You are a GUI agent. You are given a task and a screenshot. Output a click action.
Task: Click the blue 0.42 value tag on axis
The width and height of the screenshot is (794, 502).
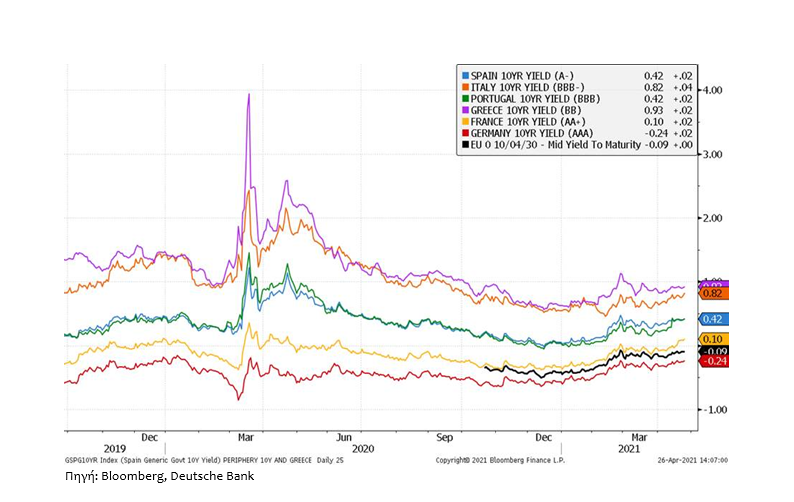tap(714, 319)
